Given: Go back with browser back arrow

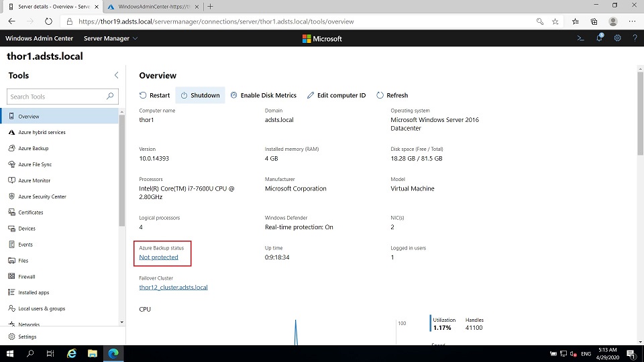Looking at the screenshot, I should (x=12, y=21).
